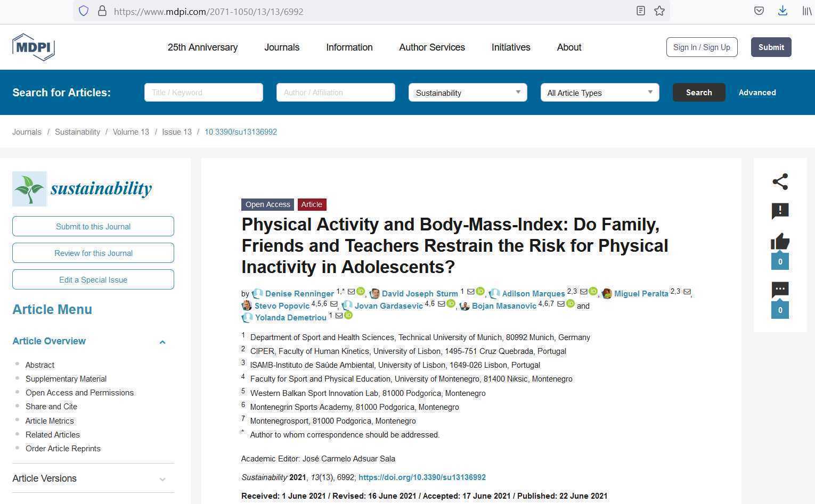Open the thumbs-up recommend icon
The image size is (815, 504).
coord(780,242)
